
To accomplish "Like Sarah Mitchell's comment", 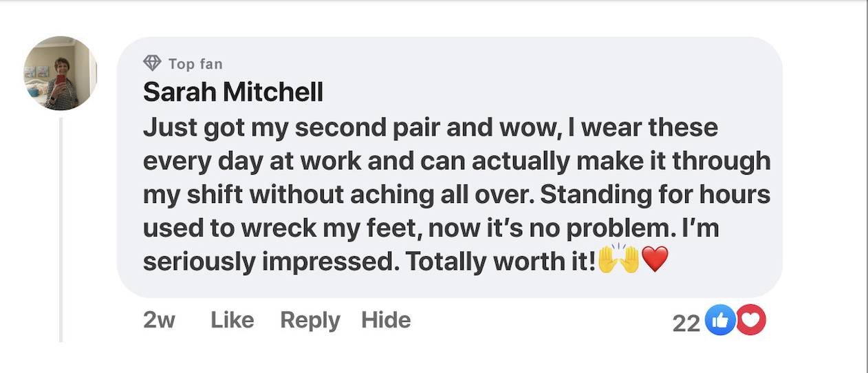I will coord(232,320).
